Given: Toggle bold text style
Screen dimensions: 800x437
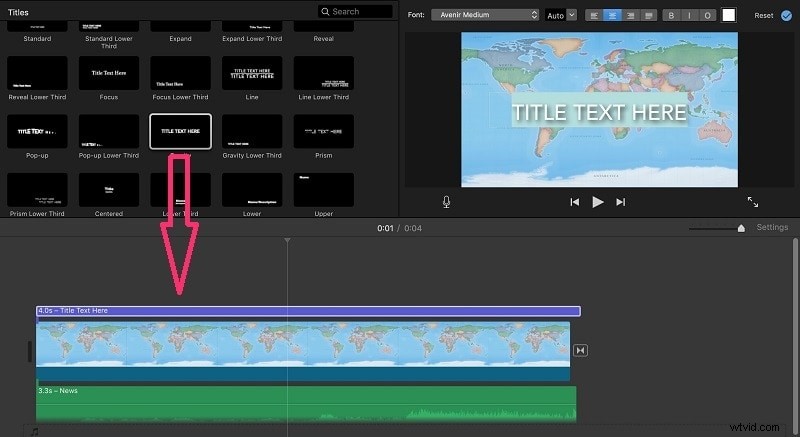Looking at the screenshot, I should tap(671, 15).
